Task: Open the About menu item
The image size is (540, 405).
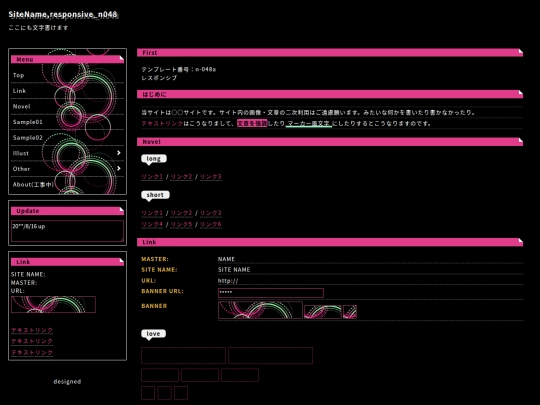Action: tap(67, 185)
